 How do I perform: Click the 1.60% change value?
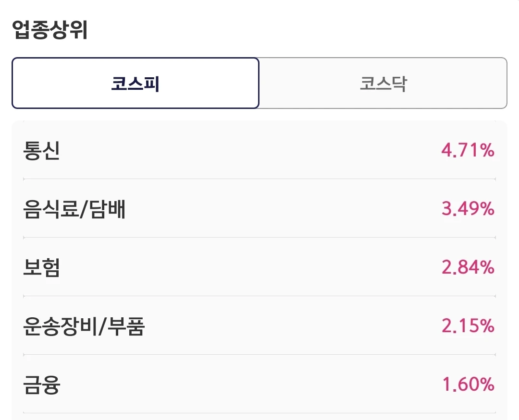pyautogui.click(x=469, y=384)
